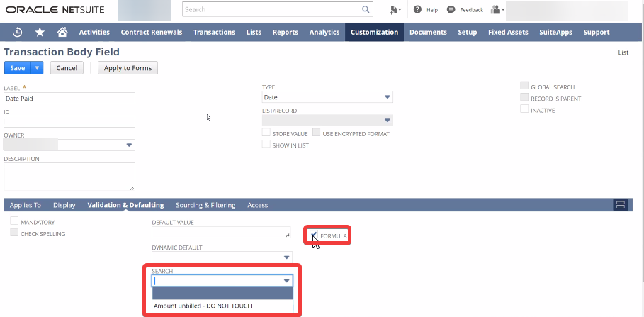Click the Search dropdown arrow
The image size is (644, 317).
(x=287, y=280)
